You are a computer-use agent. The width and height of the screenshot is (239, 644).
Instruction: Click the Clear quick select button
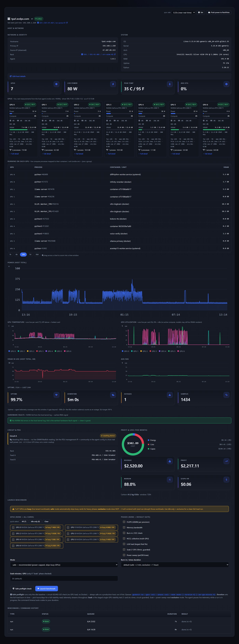[x=46, y=522]
